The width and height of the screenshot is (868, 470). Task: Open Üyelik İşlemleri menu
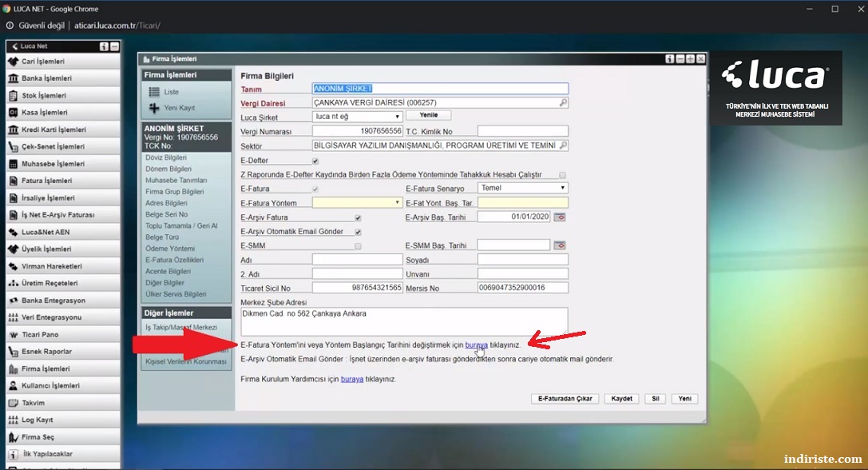[x=63, y=249]
